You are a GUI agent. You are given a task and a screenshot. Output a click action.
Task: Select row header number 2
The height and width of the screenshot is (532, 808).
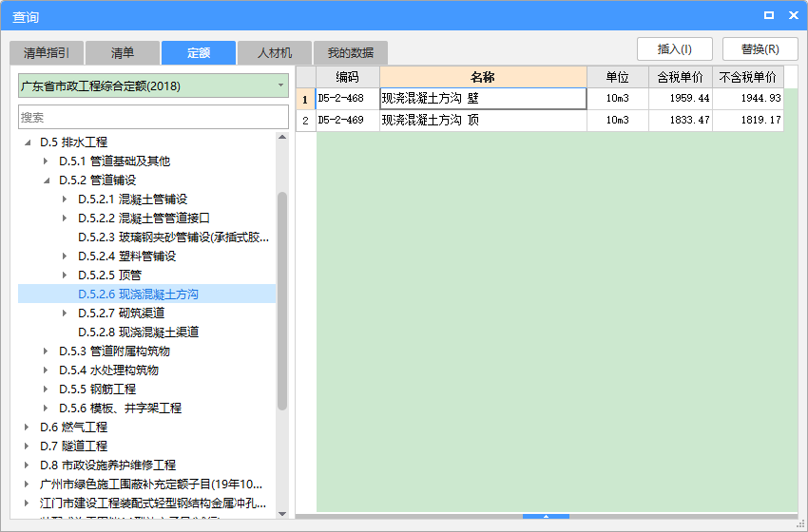[x=305, y=120]
